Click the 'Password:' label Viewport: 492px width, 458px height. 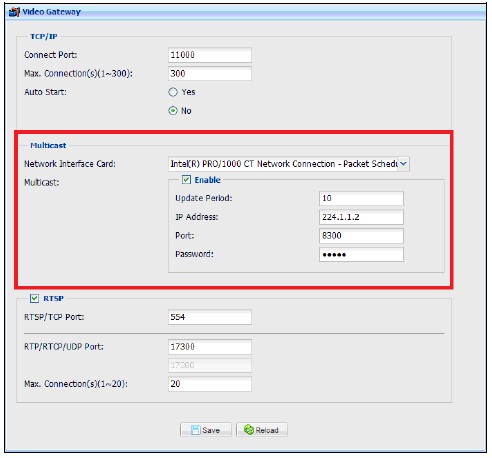click(x=194, y=254)
